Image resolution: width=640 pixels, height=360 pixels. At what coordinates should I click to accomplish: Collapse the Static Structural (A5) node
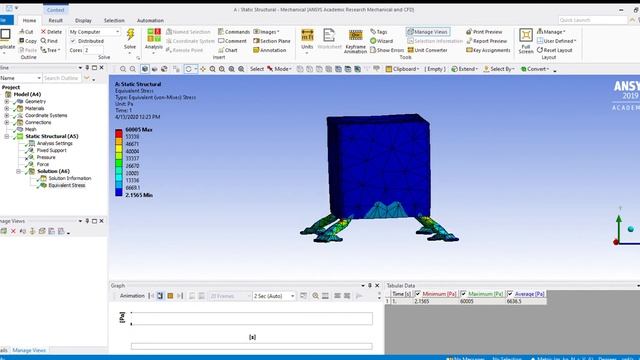pyautogui.click(x=7, y=136)
